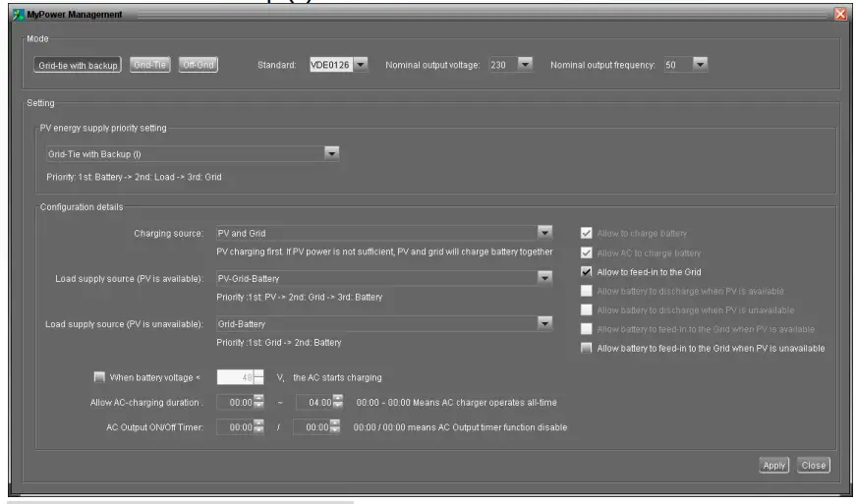Toggle Allow AC to charge battery checkbox
The image size is (856, 504).
coord(587,253)
